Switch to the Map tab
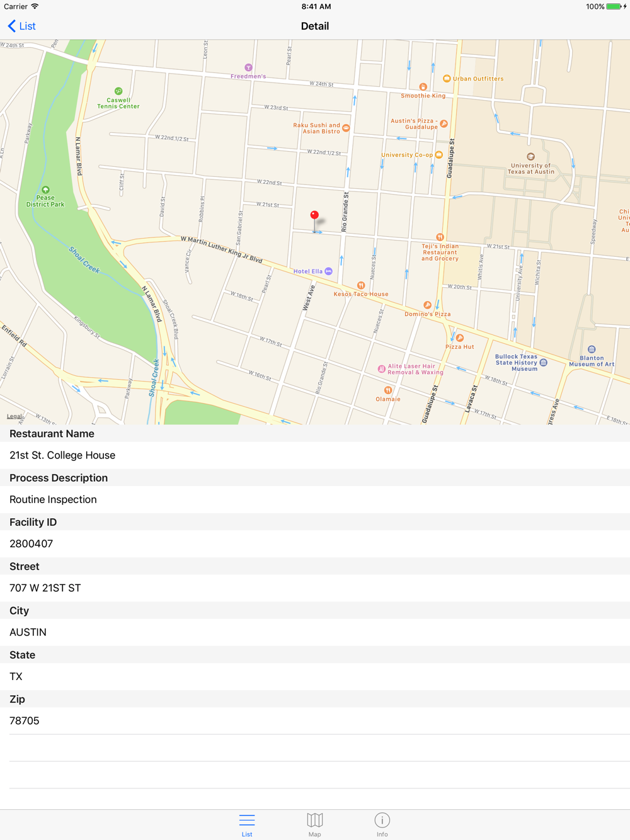 [315, 824]
